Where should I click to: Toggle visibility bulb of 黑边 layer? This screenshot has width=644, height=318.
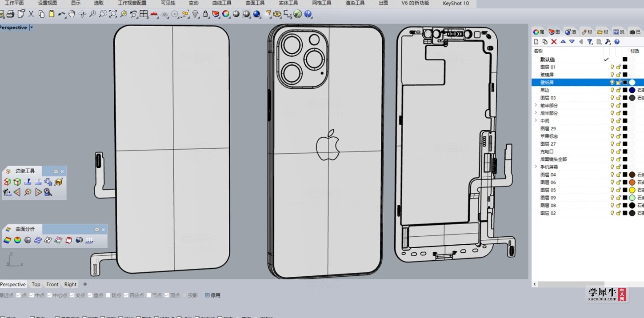pos(612,90)
